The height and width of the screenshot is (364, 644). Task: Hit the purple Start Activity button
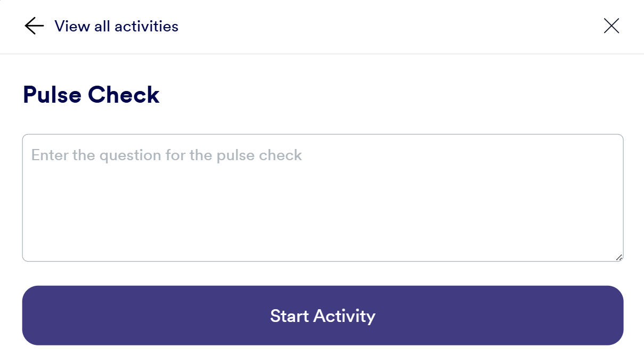[x=322, y=316]
